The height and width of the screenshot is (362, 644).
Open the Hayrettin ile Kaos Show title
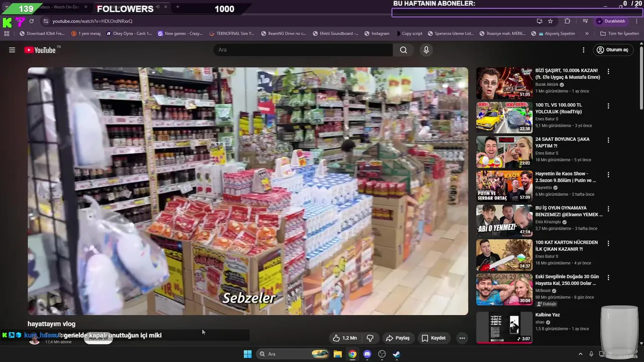(566, 177)
